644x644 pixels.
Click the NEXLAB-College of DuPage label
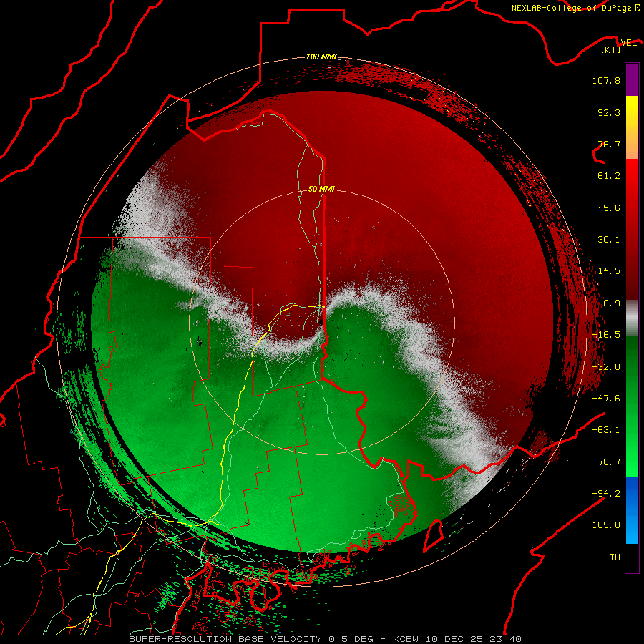pos(575,8)
